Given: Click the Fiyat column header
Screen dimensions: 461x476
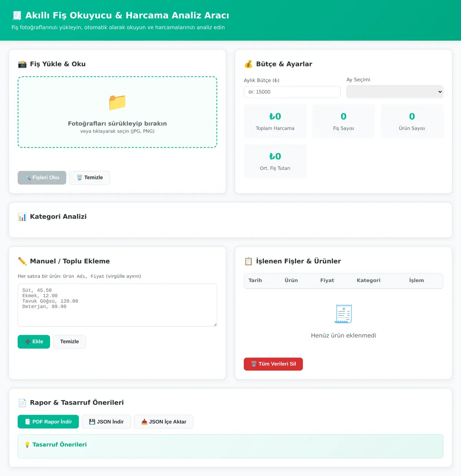Looking at the screenshot, I should (327, 281).
